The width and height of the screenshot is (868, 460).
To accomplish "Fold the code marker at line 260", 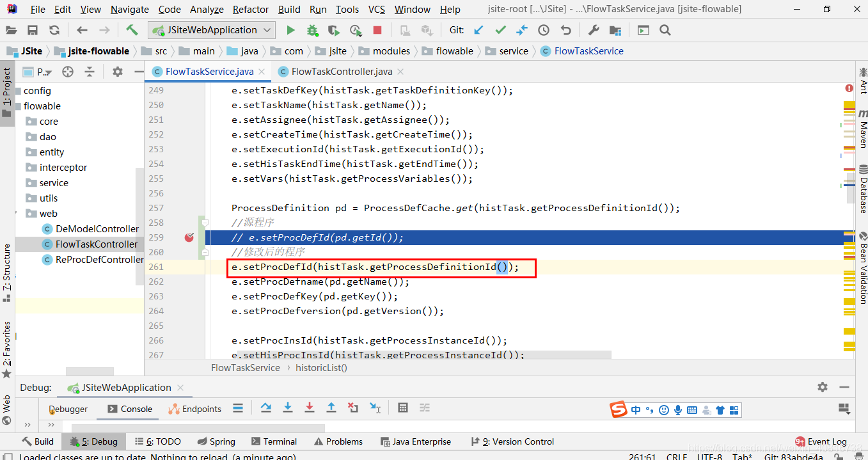I will click(205, 252).
